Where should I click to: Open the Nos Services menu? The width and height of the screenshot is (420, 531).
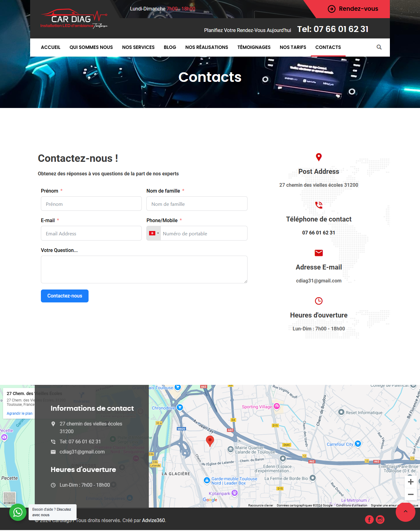[x=138, y=47]
